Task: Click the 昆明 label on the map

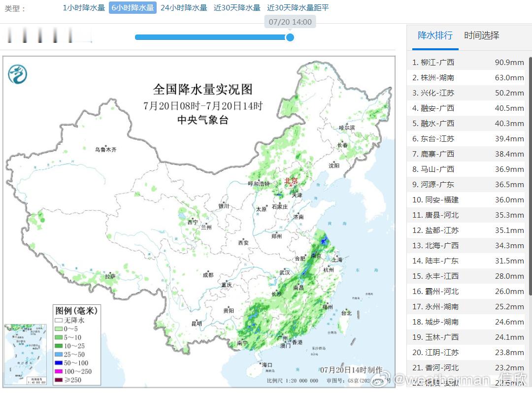Action: [x=197, y=324]
